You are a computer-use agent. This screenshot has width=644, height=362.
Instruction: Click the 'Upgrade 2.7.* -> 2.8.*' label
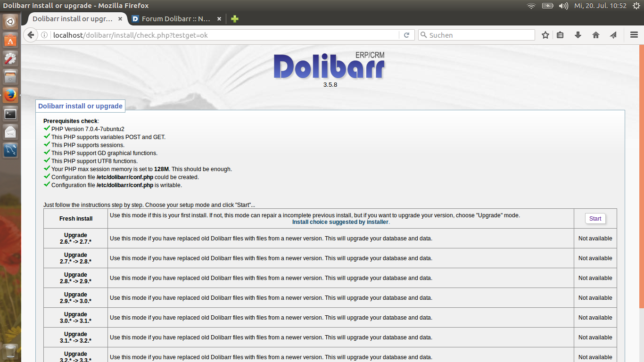coord(76,258)
